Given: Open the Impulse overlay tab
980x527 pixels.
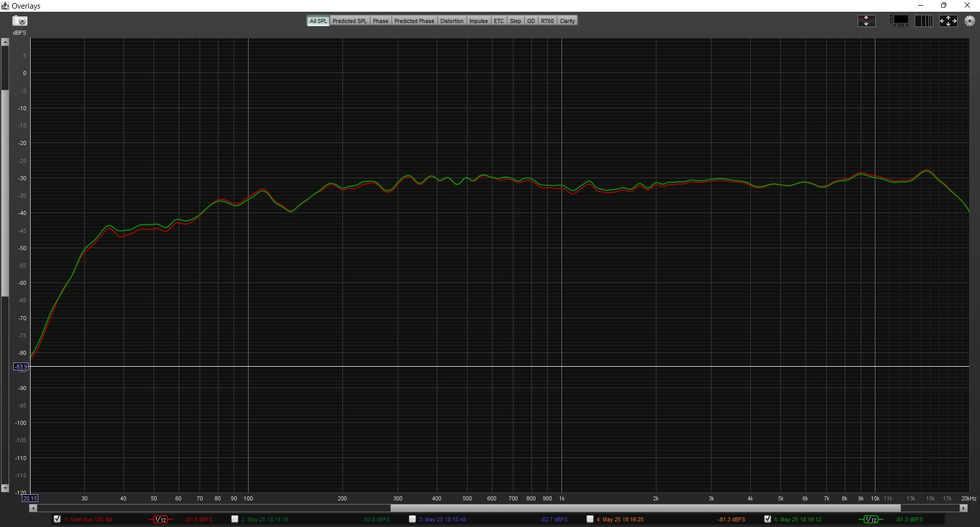Looking at the screenshot, I should [478, 21].
